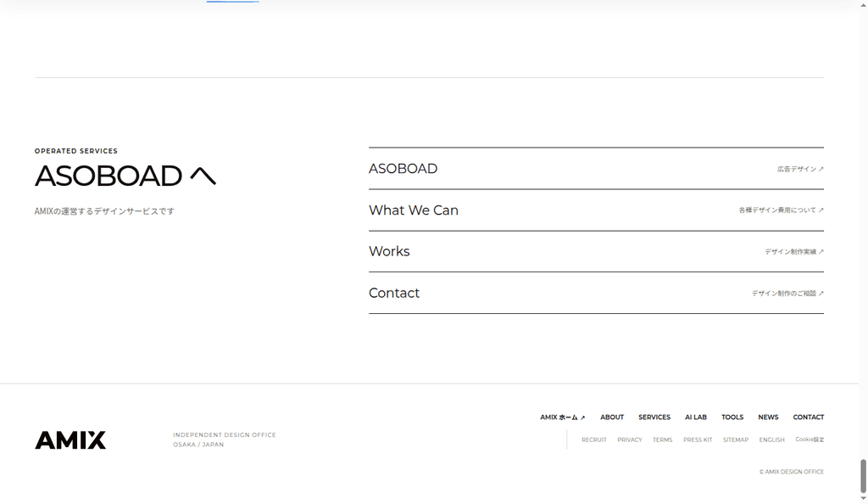Viewport: 868px width, 504px height.
Task: Click the scrollbar down arrow
Action: click(863, 498)
